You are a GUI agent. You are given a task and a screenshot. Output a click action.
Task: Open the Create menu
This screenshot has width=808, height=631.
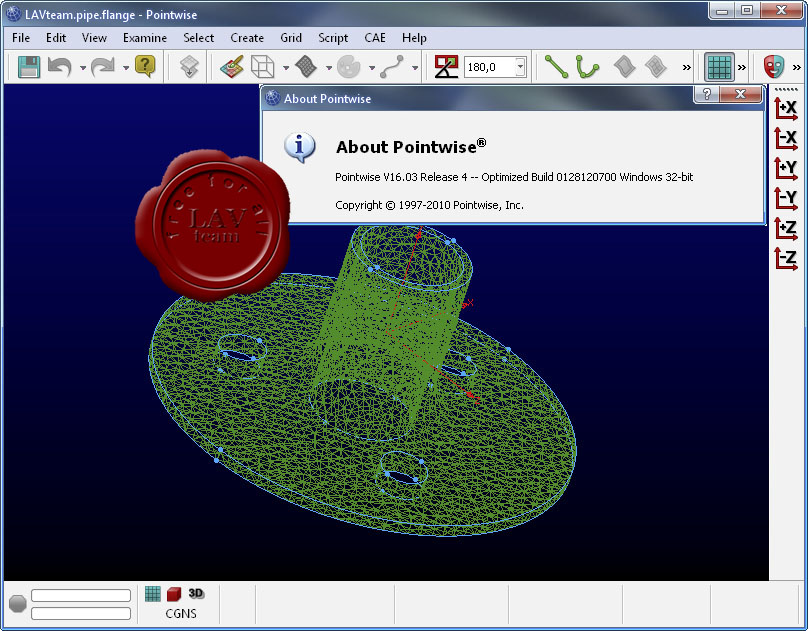pyautogui.click(x=247, y=38)
